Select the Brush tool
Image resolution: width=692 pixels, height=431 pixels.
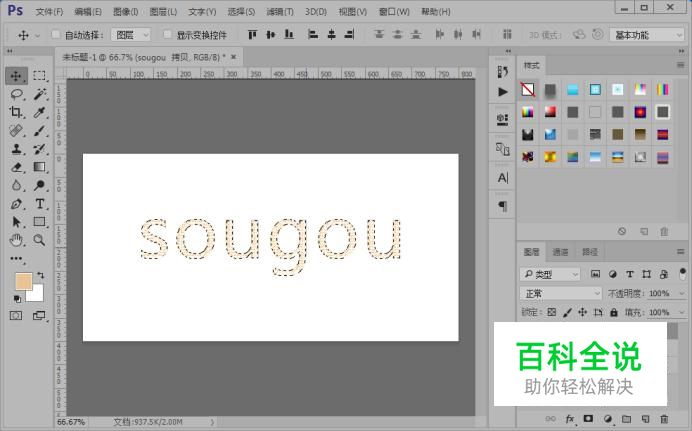pyautogui.click(x=40, y=131)
